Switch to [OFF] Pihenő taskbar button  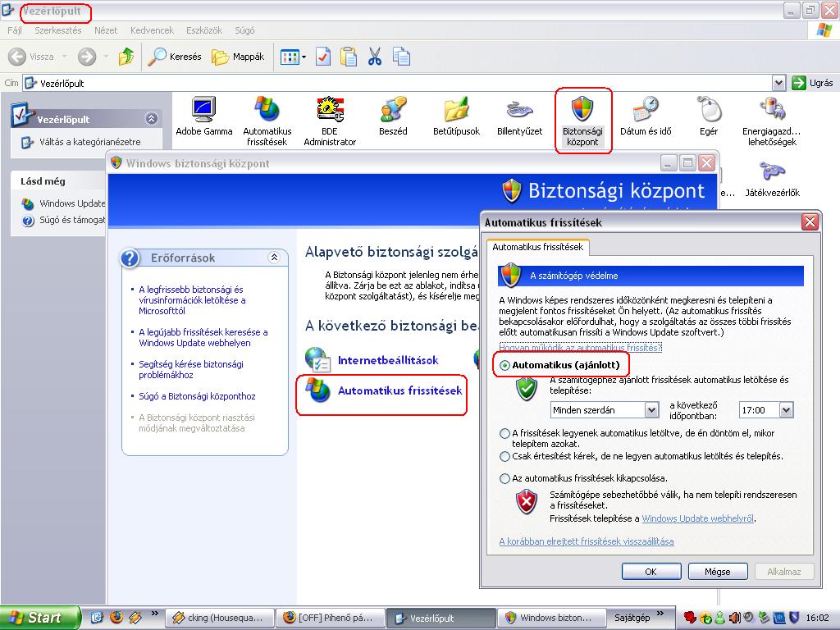[x=330, y=618]
